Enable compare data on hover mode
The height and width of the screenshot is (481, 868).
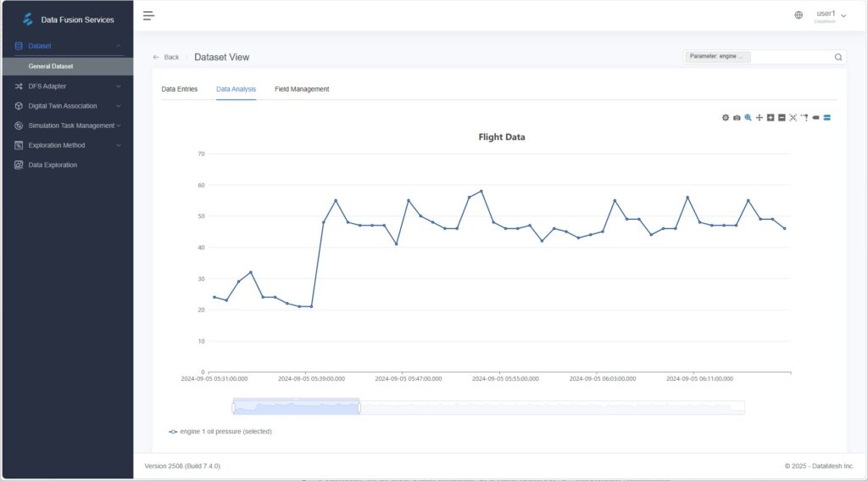pos(826,117)
